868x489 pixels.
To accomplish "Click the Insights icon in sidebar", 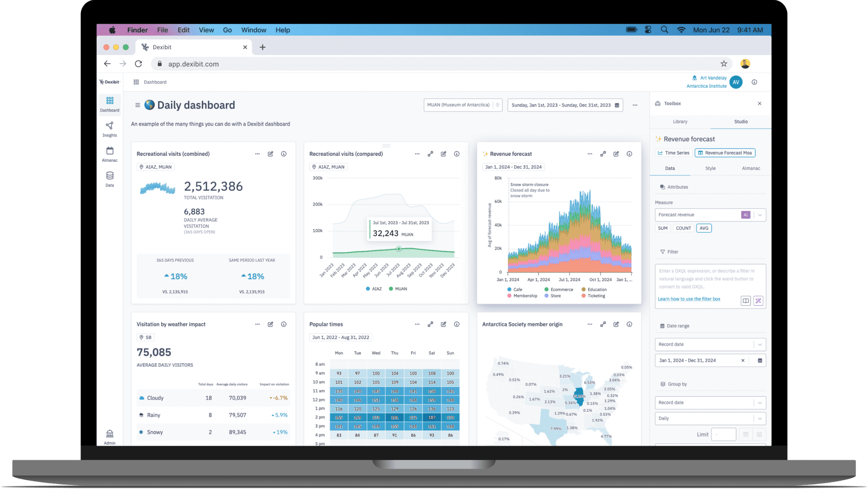I will coord(110,127).
